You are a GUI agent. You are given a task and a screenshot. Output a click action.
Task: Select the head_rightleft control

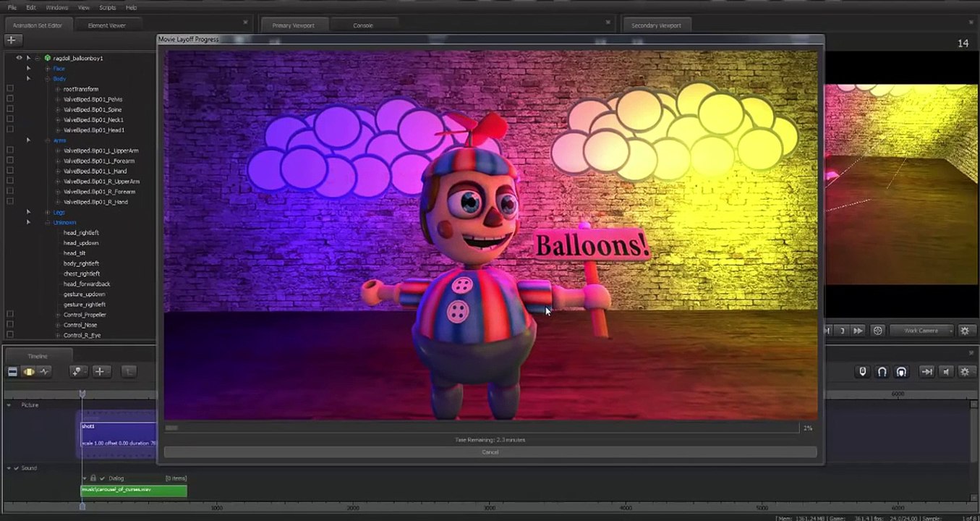81,232
